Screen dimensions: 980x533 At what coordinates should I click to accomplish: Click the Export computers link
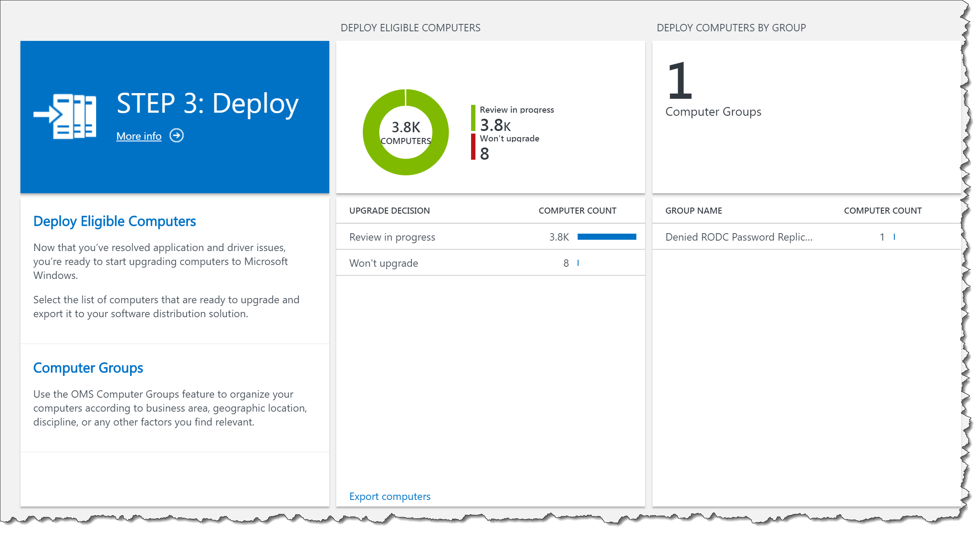389,496
